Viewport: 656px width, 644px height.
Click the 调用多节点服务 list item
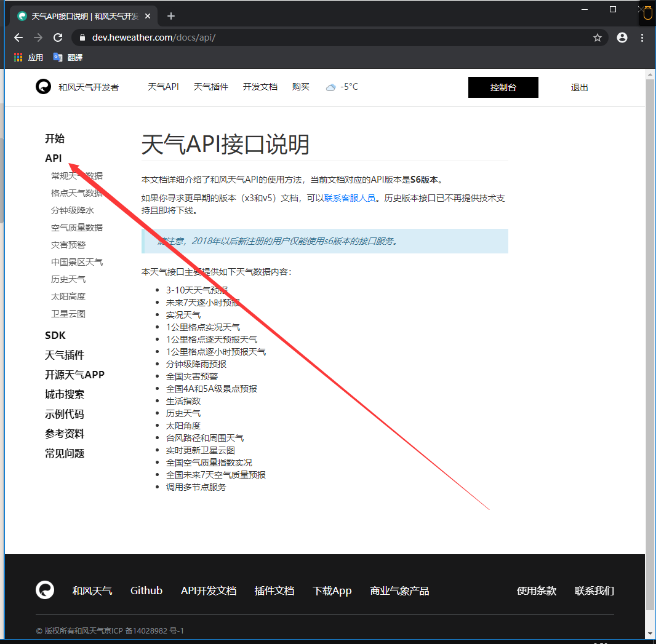tap(196, 487)
